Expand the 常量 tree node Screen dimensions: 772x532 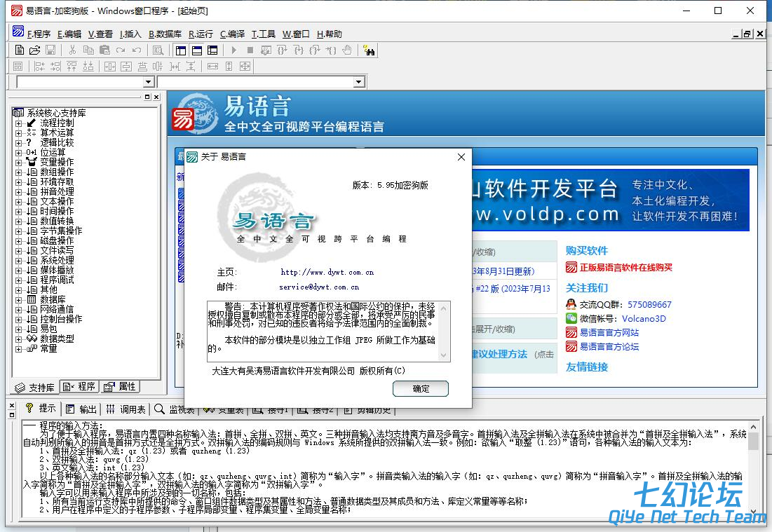pyautogui.click(x=18, y=349)
